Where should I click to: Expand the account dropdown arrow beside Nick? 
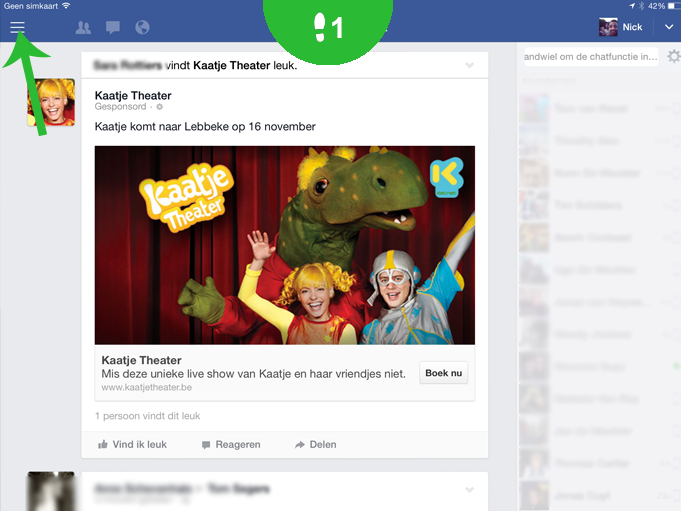point(669,27)
